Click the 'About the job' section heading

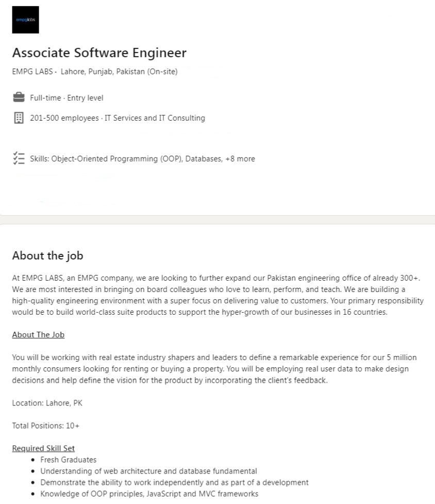coord(47,255)
